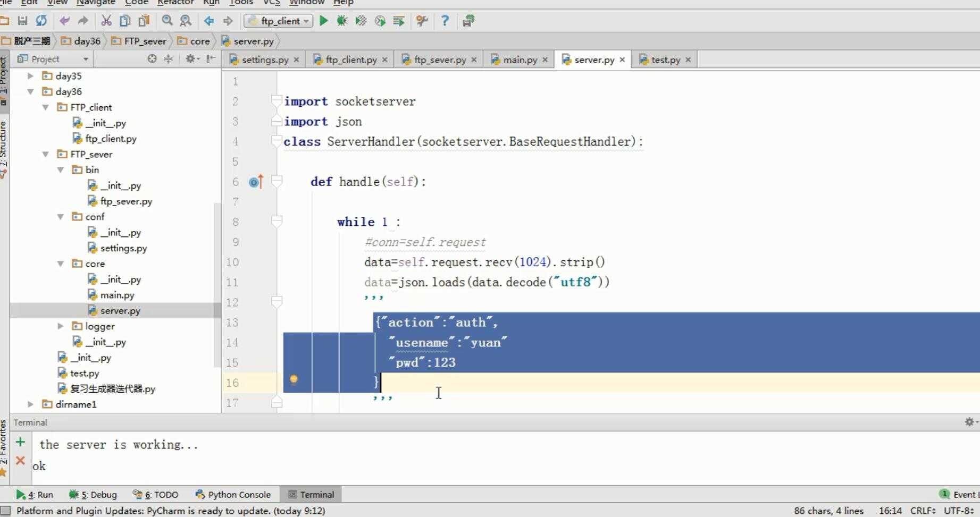The height and width of the screenshot is (517, 980).
Task: Collapse the conf folder
Action: point(60,217)
